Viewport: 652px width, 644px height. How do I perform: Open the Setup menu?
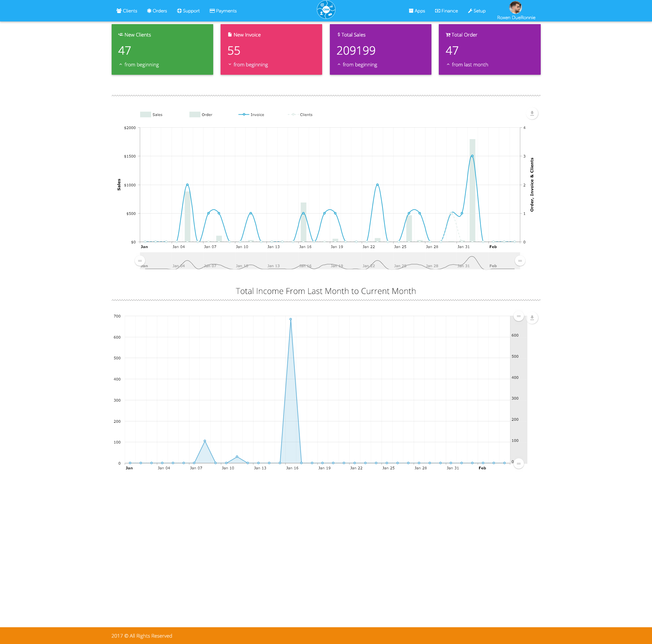point(477,11)
